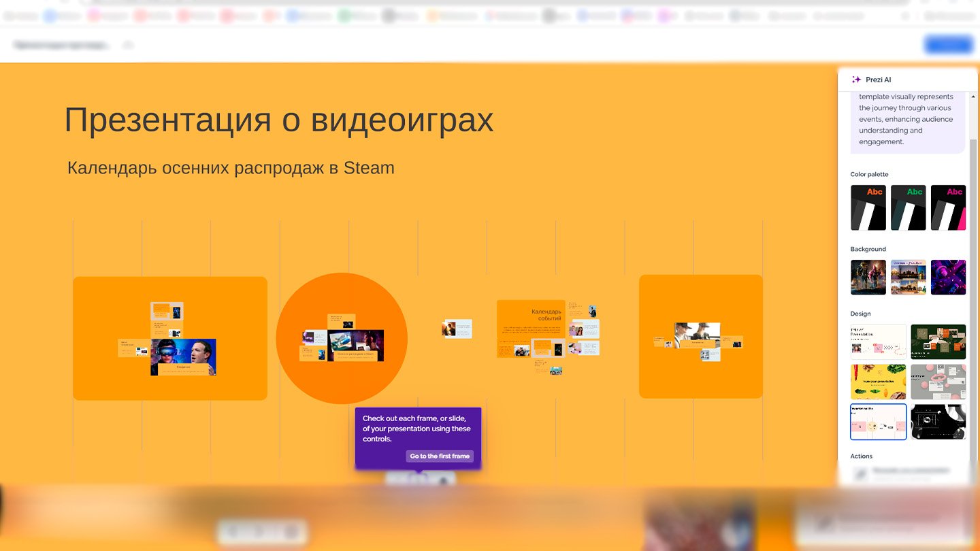Select the black and white design
This screenshot has width=980, height=551.
click(x=938, y=422)
